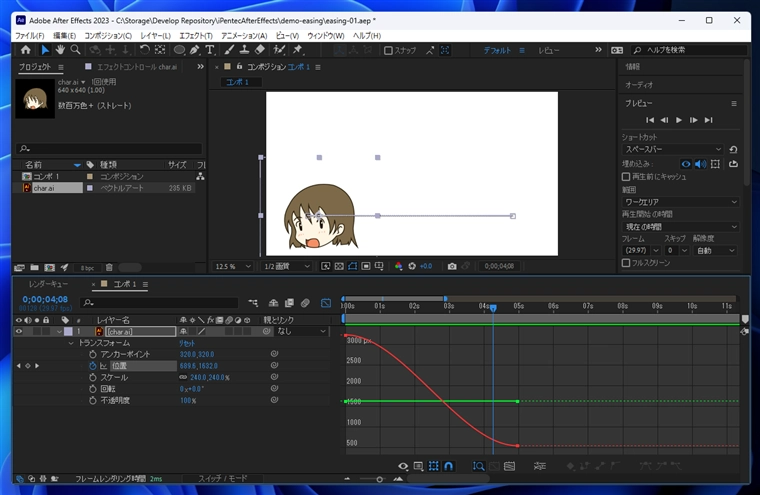Toggle the scale (スケール) stopwatch

[x=93, y=377]
